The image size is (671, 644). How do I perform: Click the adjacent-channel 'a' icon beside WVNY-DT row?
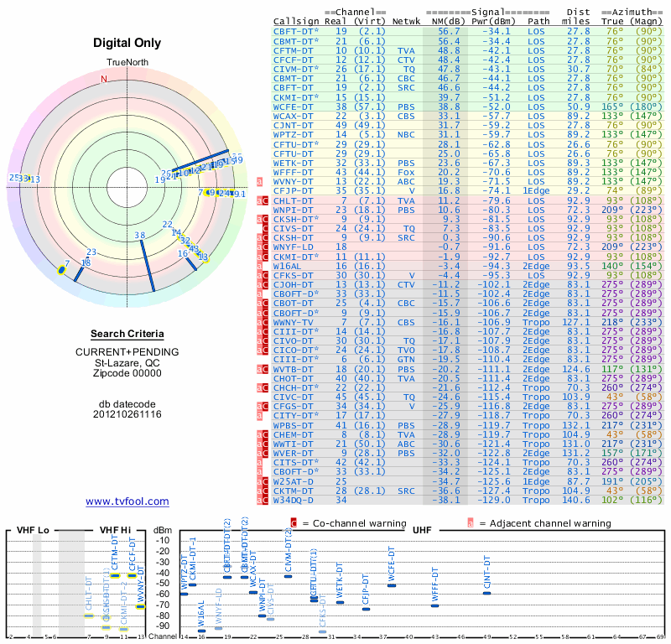[x=259, y=181]
